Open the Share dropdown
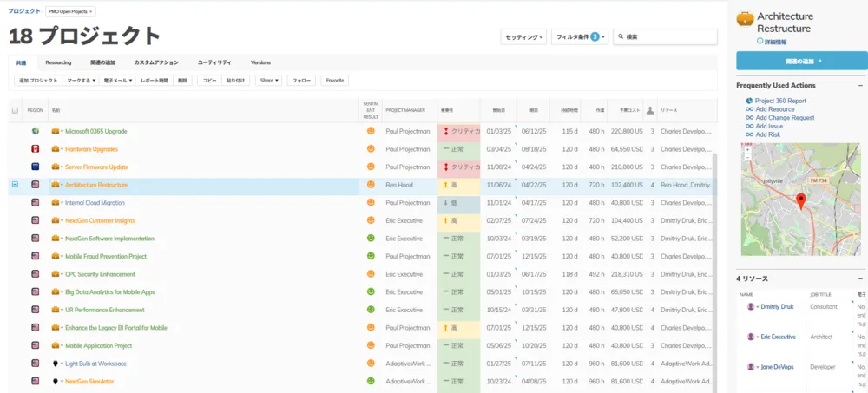868x393 pixels. click(268, 81)
